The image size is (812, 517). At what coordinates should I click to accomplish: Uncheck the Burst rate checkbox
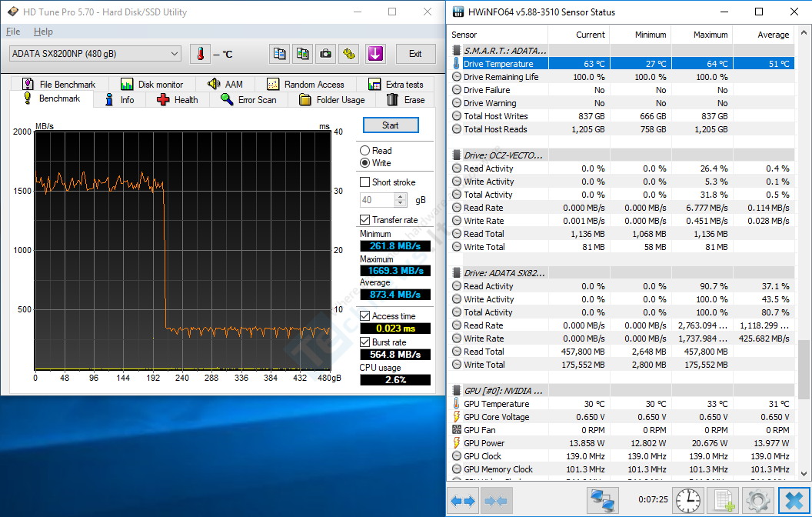(x=365, y=342)
